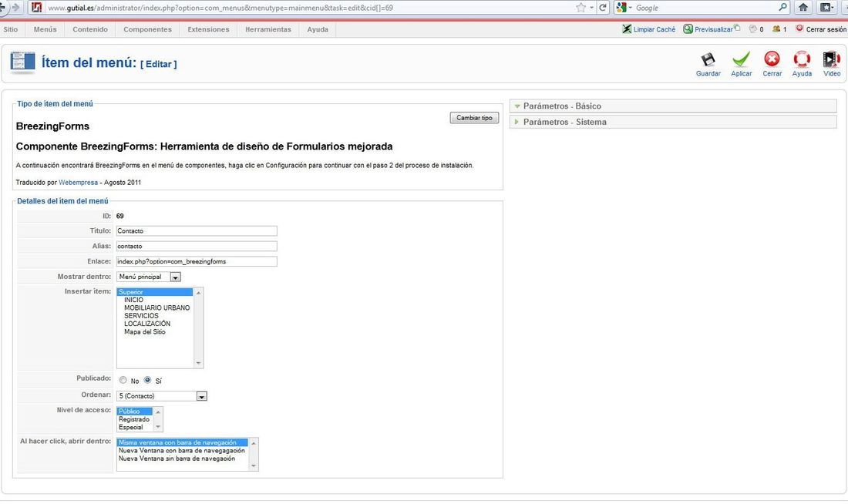
Task: Select SERVICIOS in Insertar ítem list
Action: click(155, 316)
